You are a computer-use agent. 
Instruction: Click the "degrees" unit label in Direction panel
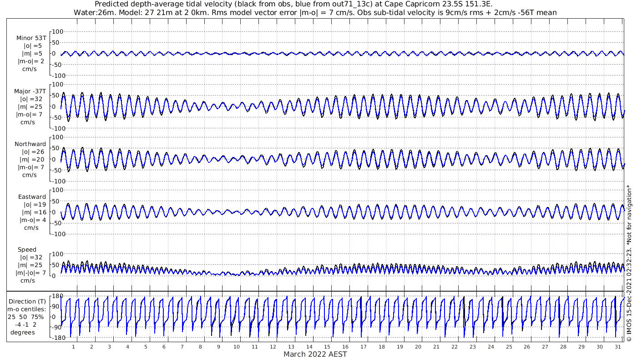[23, 332]
